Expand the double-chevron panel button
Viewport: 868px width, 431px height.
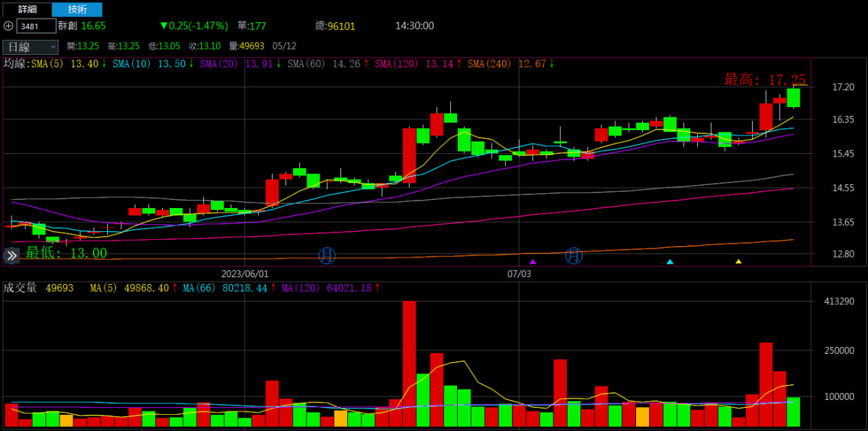coord(12,255)
